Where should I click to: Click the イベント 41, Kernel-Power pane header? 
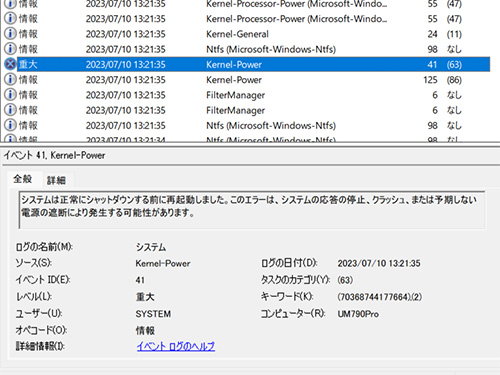(x=54, y=155)
